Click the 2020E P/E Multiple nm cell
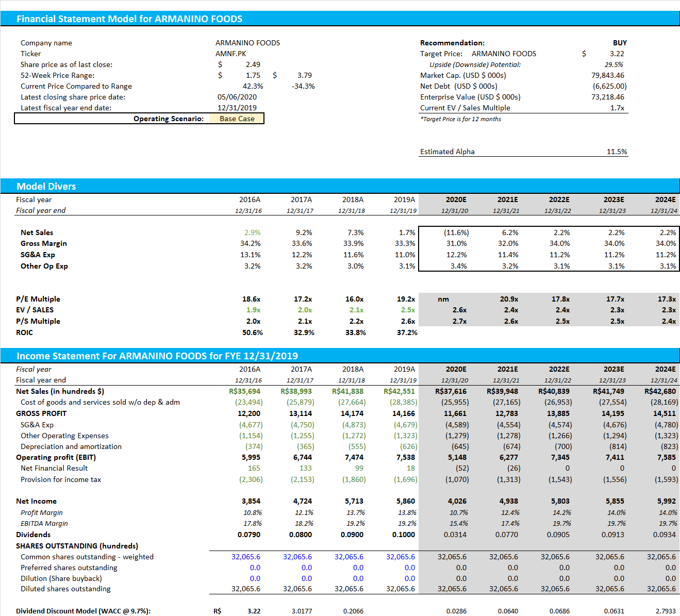The height and width of the screenshot is (616, 680). (443, 299)
